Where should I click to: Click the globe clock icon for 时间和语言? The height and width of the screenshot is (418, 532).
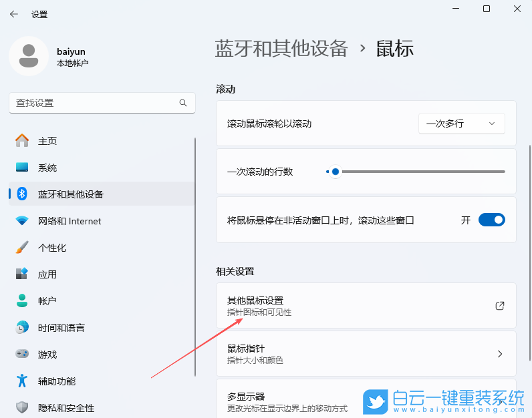tap(22, 327)
